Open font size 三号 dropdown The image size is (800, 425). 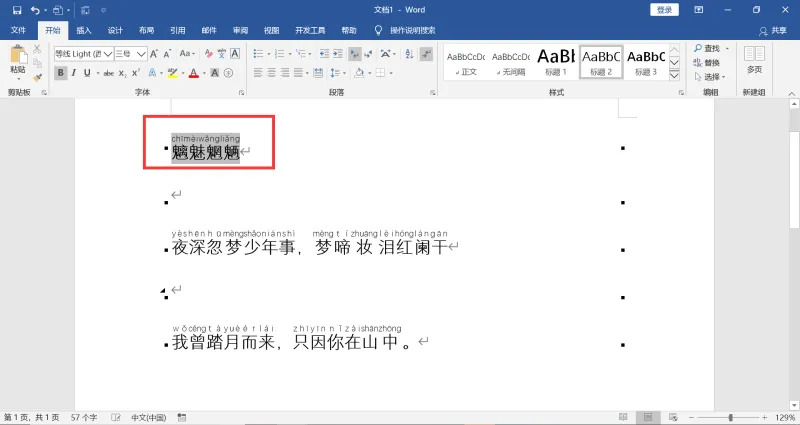pyautogui.click(x=141, y=54)
